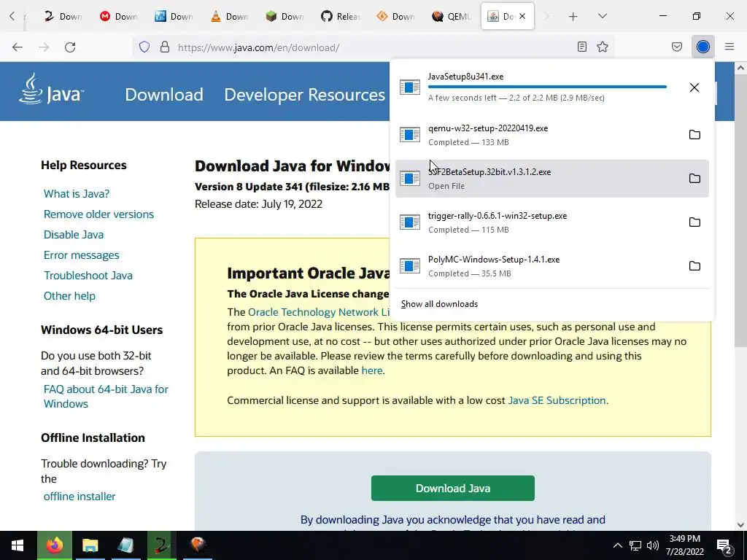
Task: Open the What is Java? link
Action: 77,194
